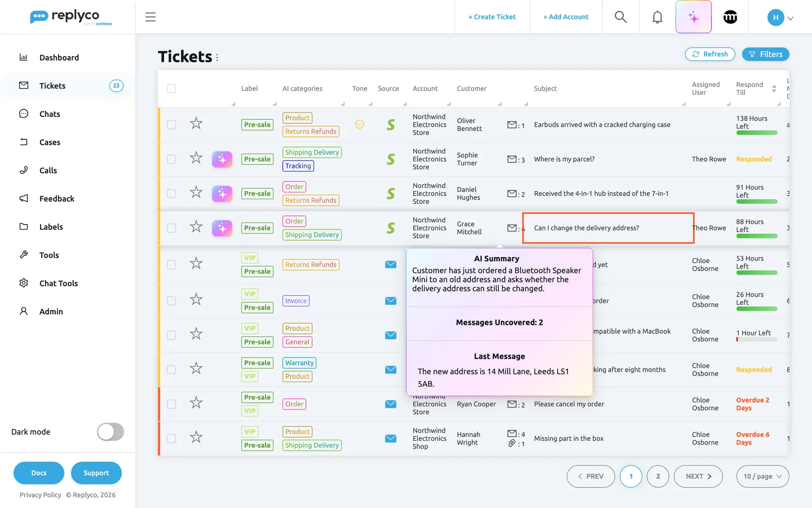
Task: Click the replyco logo
Action: tap(71, 17)
